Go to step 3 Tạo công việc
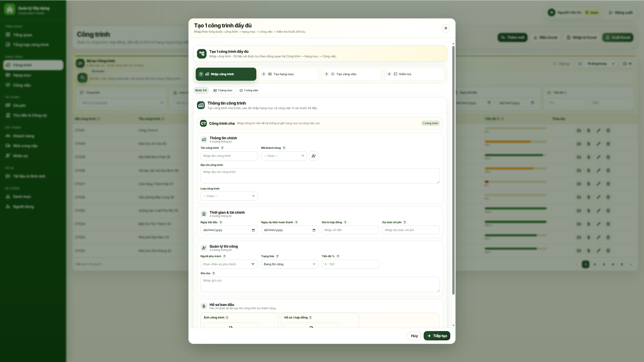644x362 pixels. (x=351, y=74)
